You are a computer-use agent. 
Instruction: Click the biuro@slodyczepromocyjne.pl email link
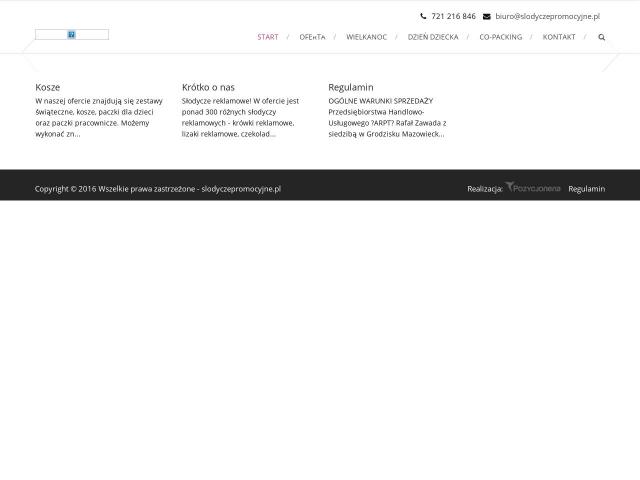[547, 16]
